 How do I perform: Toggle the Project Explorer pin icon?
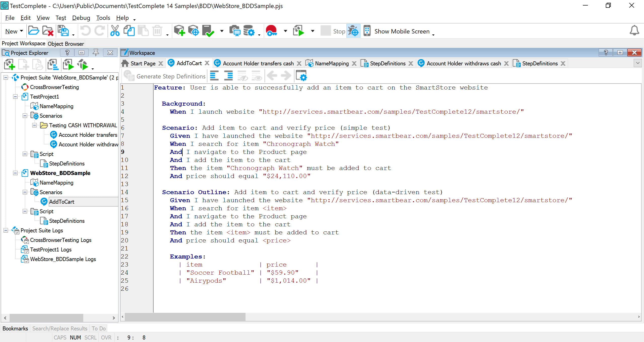click(96, 53)
